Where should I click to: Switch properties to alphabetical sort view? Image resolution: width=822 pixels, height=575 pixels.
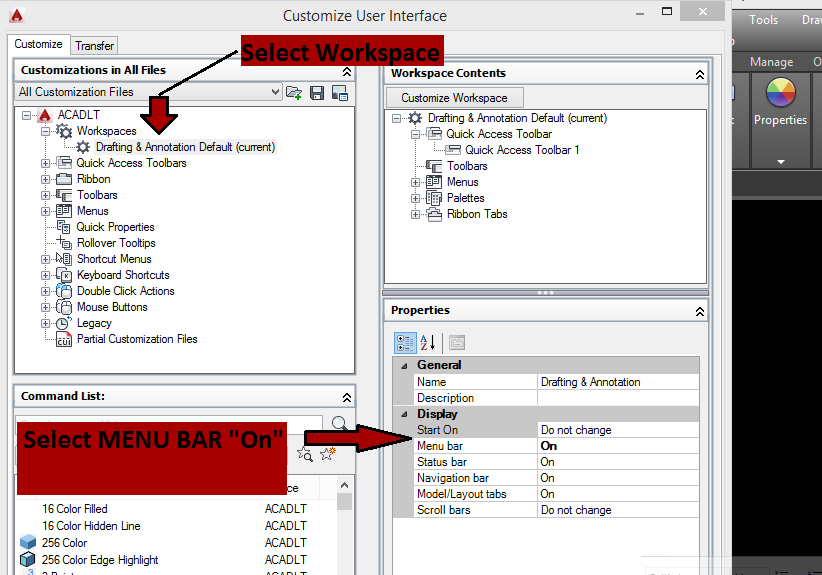(x=428, y=342)
